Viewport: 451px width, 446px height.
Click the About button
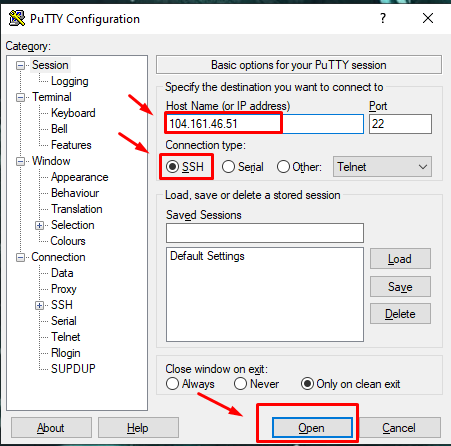tap(51, 428)
